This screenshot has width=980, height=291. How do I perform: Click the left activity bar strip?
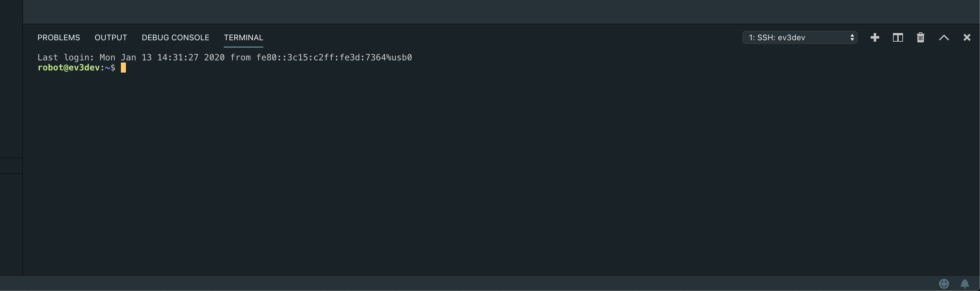click(11, 95)
